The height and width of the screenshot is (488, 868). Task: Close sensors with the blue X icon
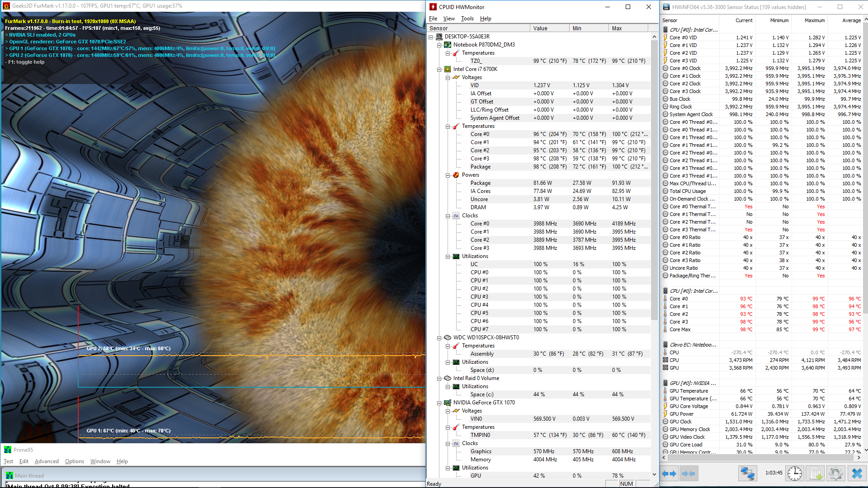tap(857, 473)
